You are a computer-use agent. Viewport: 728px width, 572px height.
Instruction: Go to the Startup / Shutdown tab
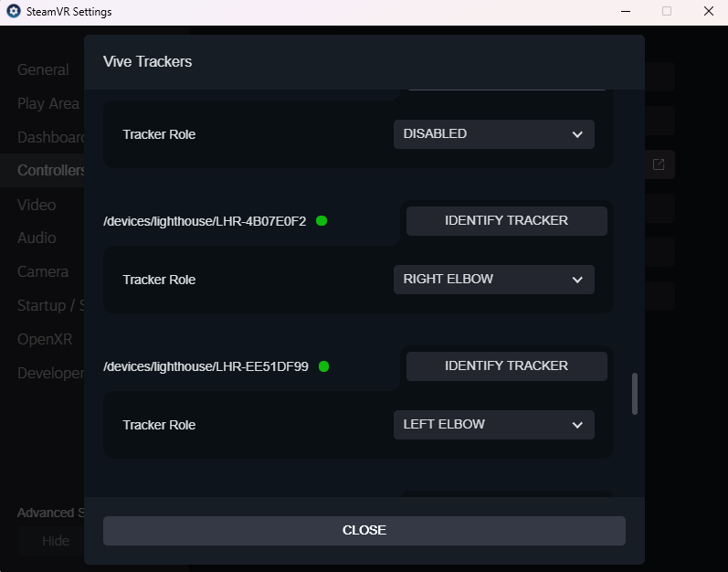(x=50, y=305)
